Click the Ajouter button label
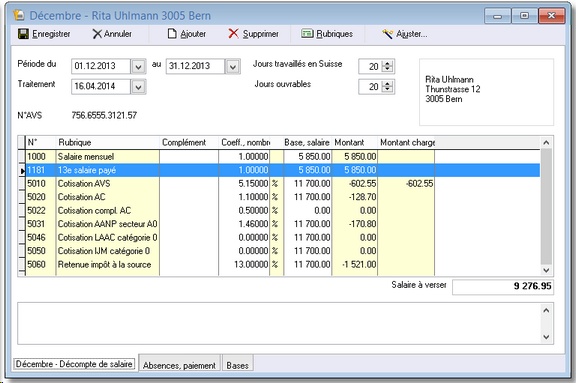Screen dimensions: 576x383 click(193, 34)
